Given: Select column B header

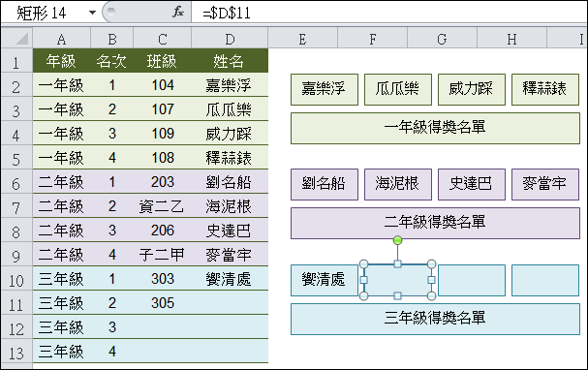Looking at the screenshot, I should [x=111, y=39].
